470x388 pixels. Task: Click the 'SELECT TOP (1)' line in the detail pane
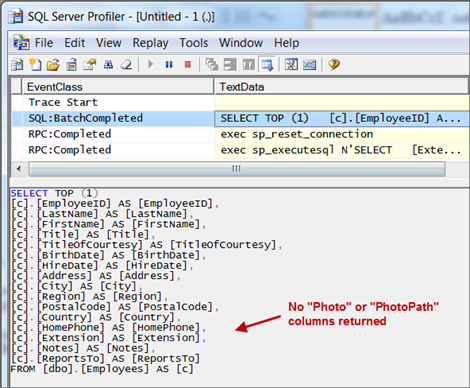(x=54, y=193)
